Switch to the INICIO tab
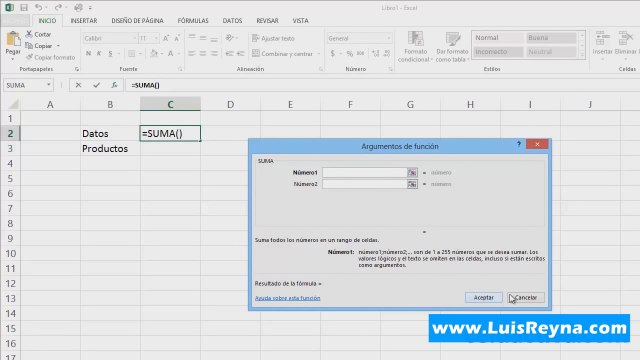Viewport: 640px width, 360px height. pos(47,20)
